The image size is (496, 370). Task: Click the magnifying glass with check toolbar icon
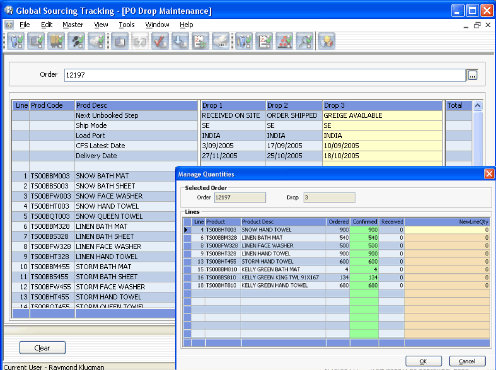click(305, 41)
